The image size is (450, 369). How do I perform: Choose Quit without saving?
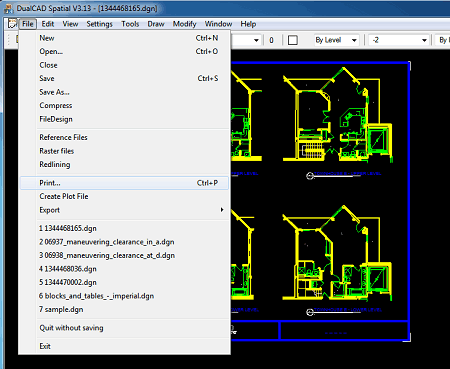pos(124,328)
